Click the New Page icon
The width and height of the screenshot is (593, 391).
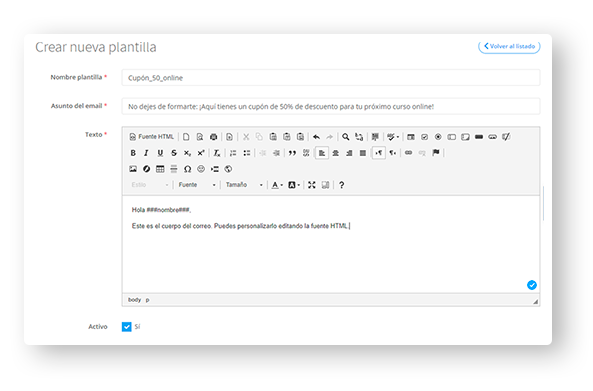point(186,137)
